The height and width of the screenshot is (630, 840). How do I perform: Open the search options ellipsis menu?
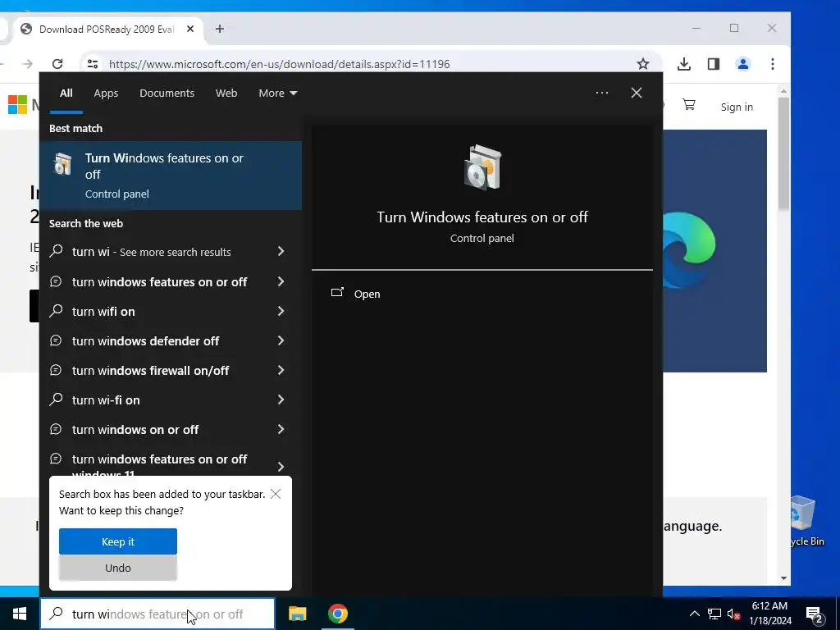601,93
